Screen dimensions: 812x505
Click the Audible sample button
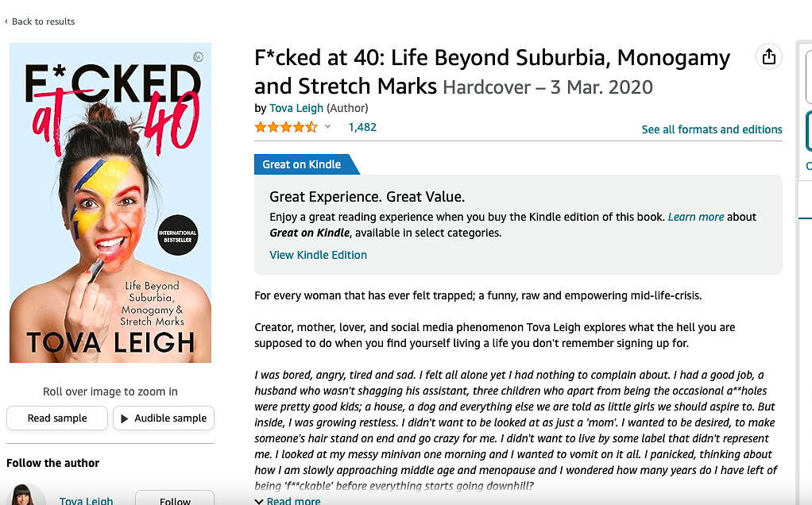[164, 418]
